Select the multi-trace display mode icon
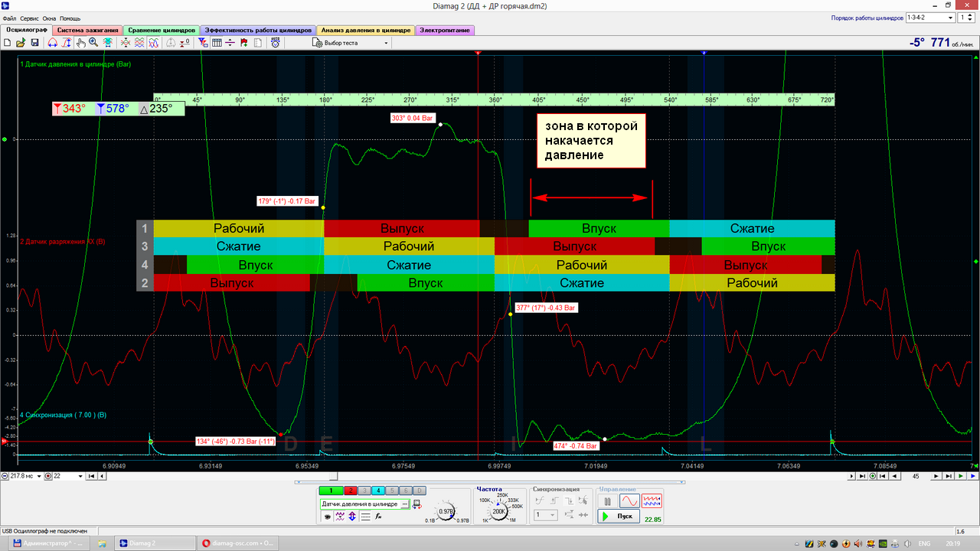 pos(652,501)
